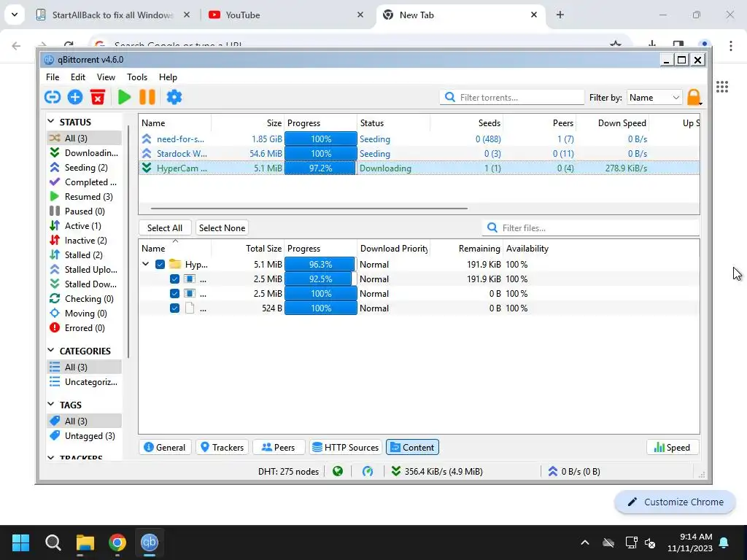
Task: Click the orange Pause icon
Action: tap(147, 97)
